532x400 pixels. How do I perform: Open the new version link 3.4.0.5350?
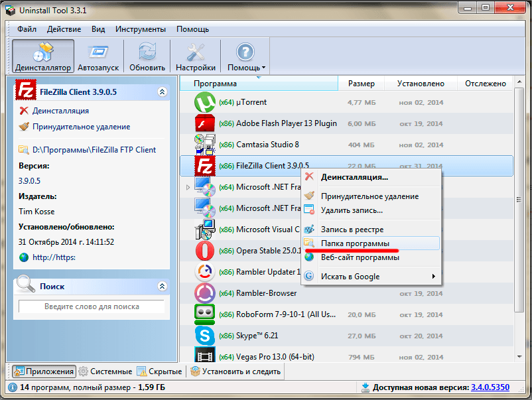tap(490, 387)
